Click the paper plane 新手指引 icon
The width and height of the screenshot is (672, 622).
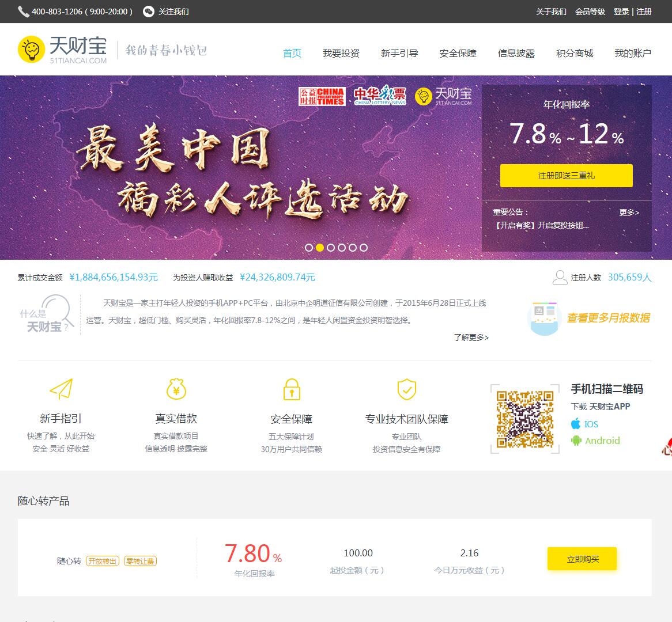(x=61, y=389)
